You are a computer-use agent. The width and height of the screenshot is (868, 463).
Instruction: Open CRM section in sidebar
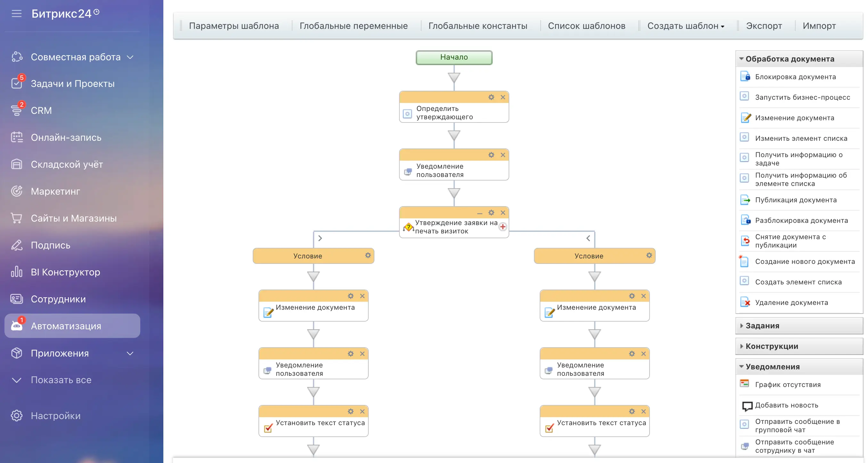(x=41, y=110)
